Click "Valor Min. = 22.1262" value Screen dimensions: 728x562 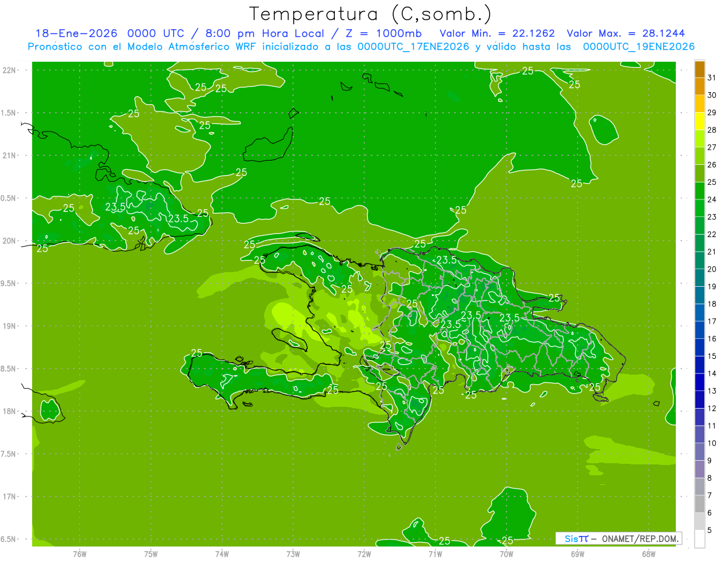click(x=497, y=33)
